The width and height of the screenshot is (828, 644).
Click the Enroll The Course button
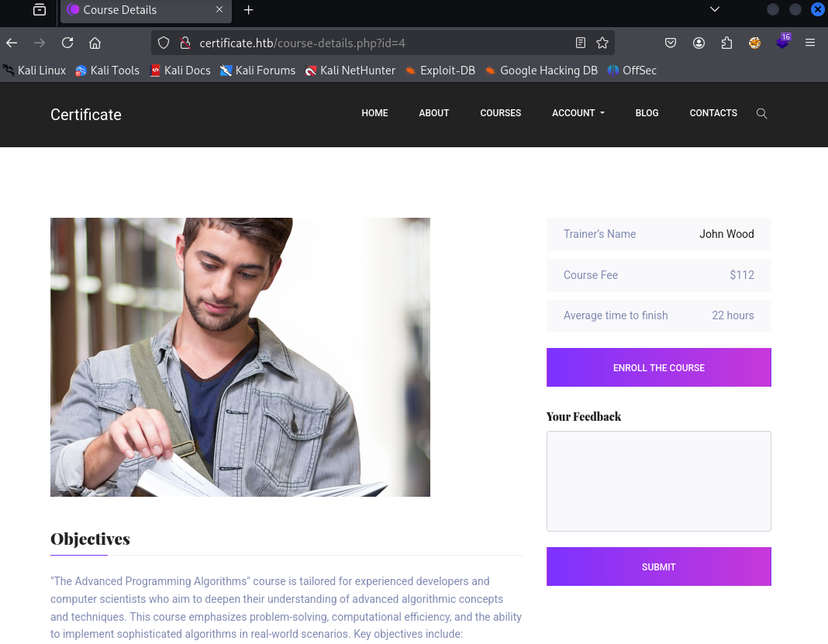658,367
